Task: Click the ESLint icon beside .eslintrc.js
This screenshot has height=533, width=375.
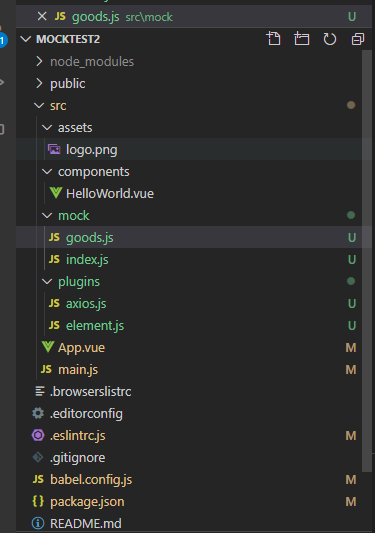Action: (x=38, y=435)
